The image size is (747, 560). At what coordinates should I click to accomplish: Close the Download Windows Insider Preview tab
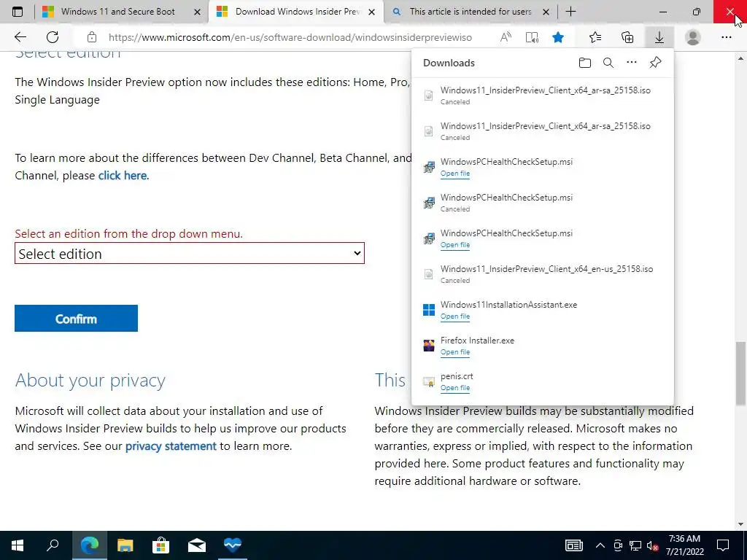[372, 12]
